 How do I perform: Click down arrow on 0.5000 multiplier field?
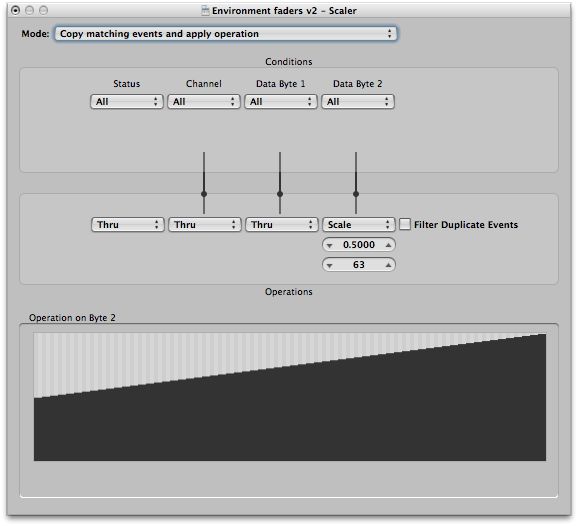[330, 245]
